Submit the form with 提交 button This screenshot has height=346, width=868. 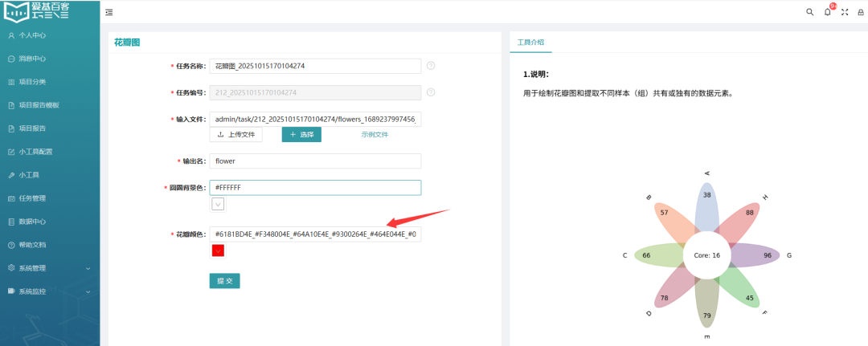[225, 281]
